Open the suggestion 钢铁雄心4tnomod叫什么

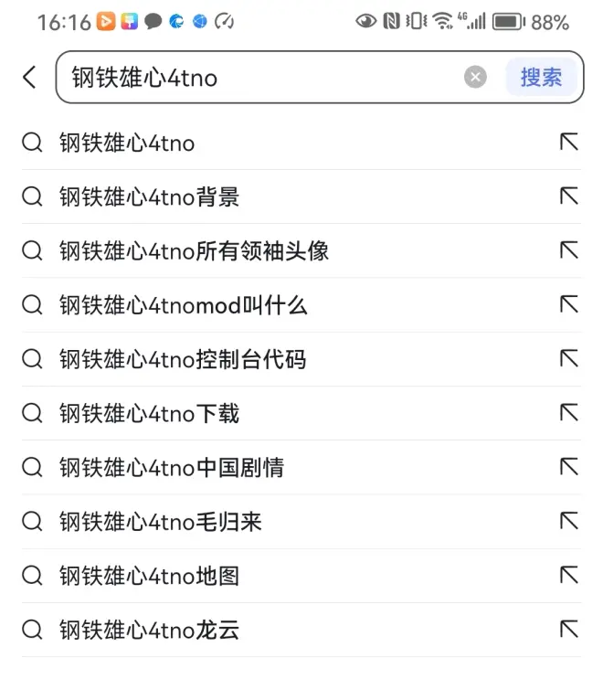point(183,305)
